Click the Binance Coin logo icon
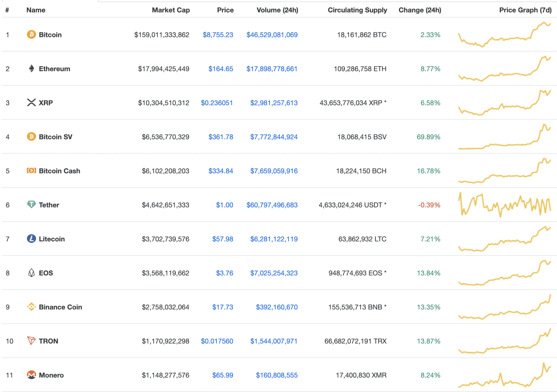557x392 pixels. pyautogui.click(x=31, y=307)
